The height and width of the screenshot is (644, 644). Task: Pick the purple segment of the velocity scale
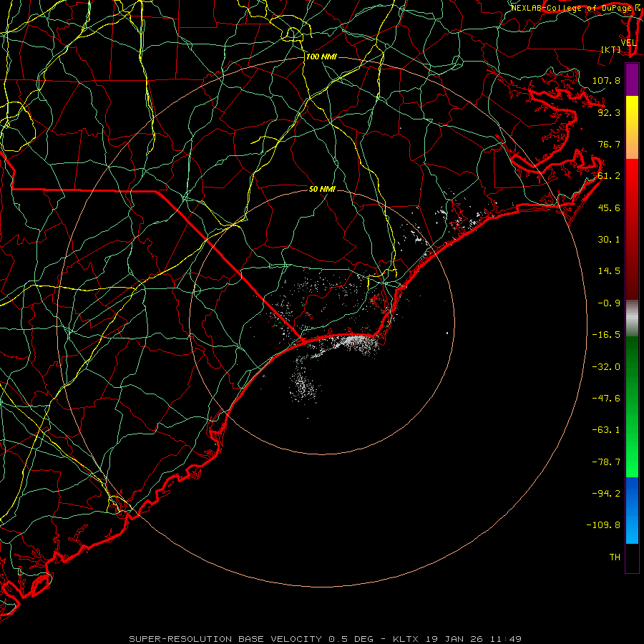[632, 79]
